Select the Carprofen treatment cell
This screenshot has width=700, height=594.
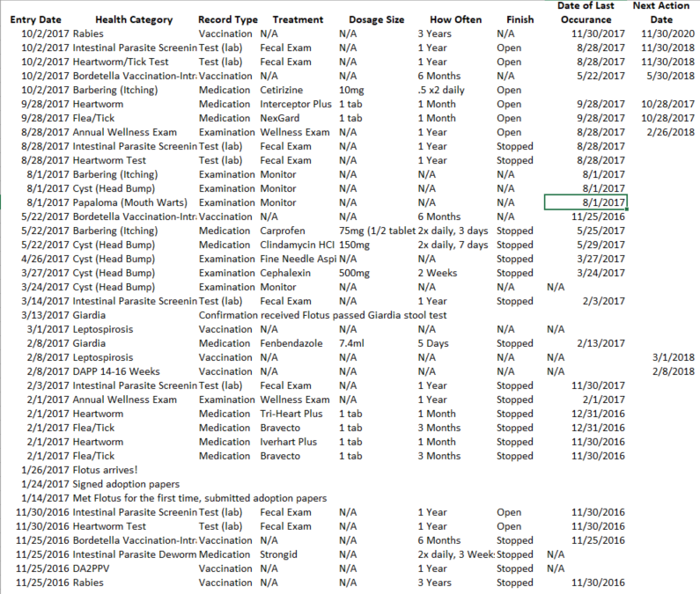click(x=283, y=231)
